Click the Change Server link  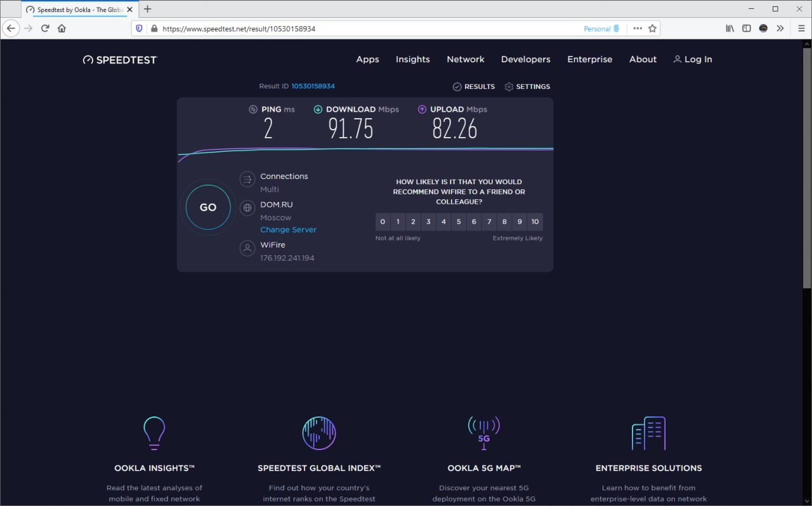pos(288,230)
